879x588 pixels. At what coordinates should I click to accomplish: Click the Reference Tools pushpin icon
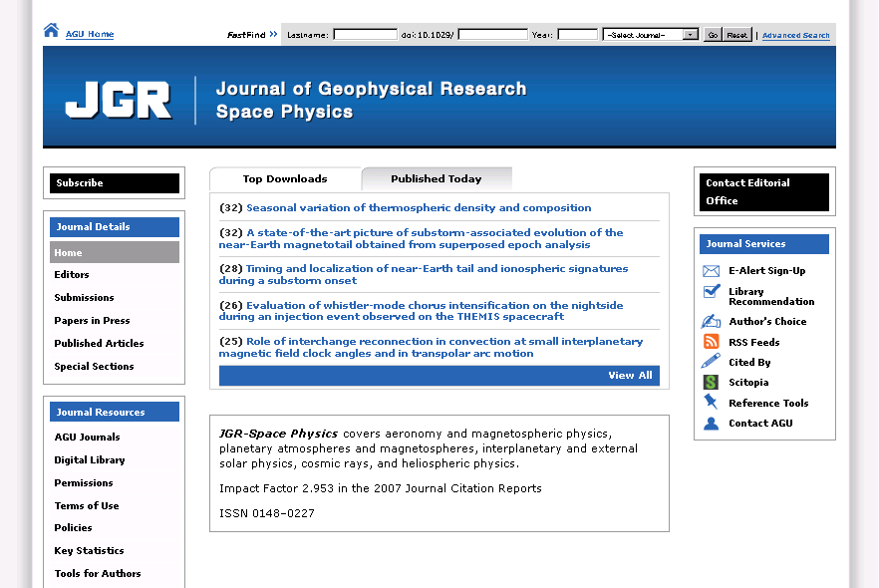pos(711,402)
